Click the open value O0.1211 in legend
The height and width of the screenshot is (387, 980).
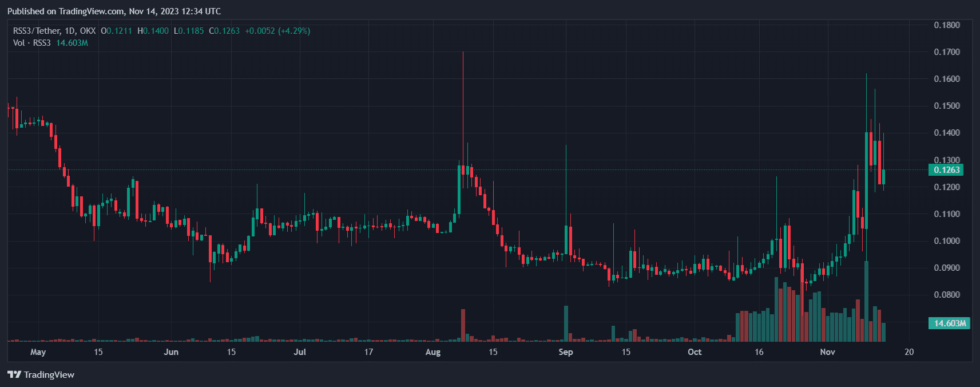pyautogui.click(x=117, y=31)
